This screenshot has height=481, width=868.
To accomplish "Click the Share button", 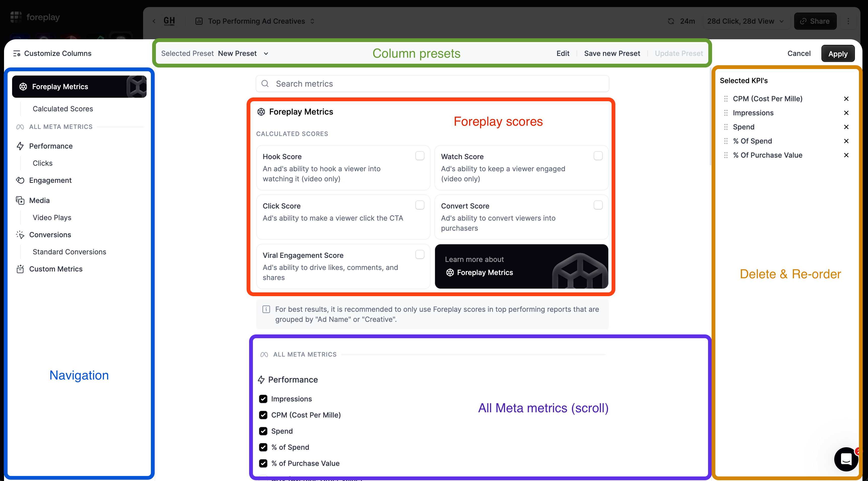I will tap(815, 21).
